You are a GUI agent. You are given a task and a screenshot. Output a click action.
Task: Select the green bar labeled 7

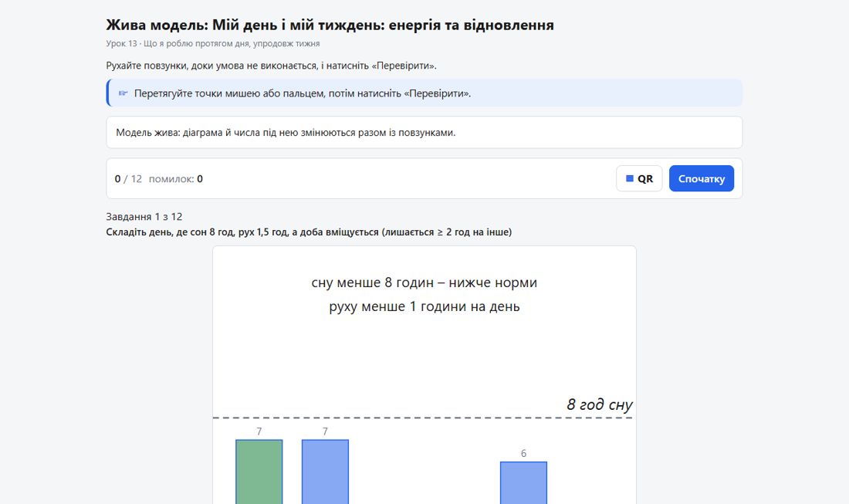coord(259,472)
